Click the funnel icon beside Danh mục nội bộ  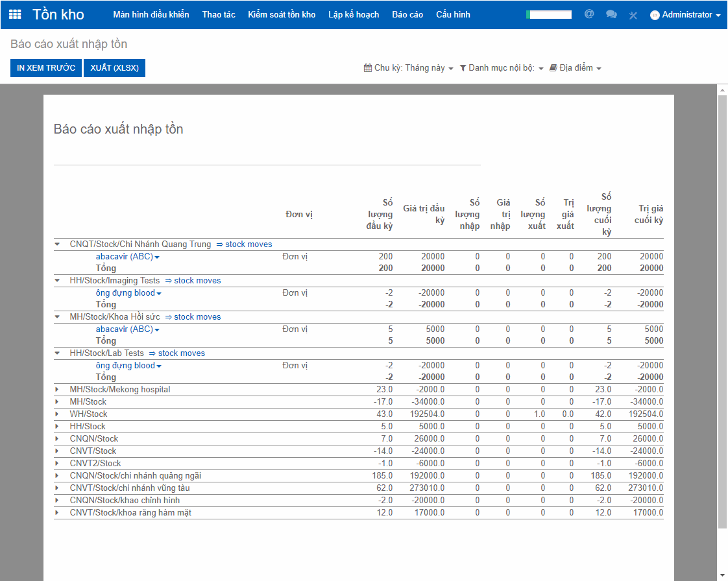(463, 68)
